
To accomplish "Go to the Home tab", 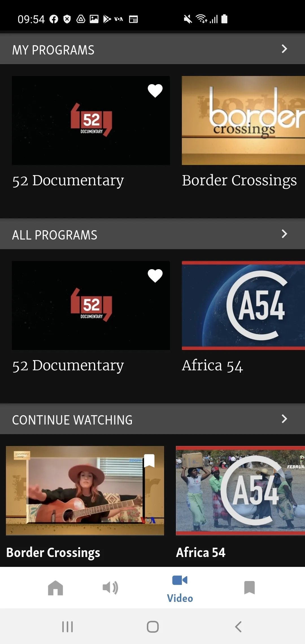I will pyautogui.click(x=55, y=588).
